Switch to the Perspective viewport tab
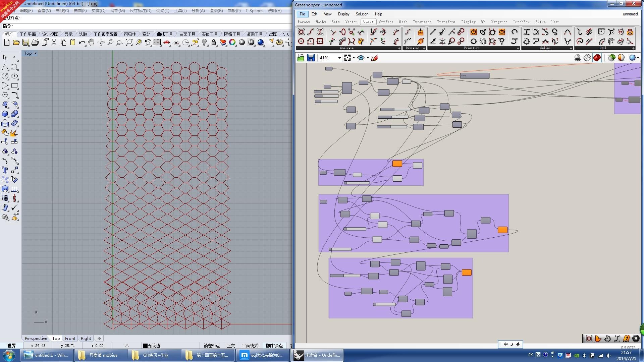Screen dimensions: 644x362 point(36,339)
